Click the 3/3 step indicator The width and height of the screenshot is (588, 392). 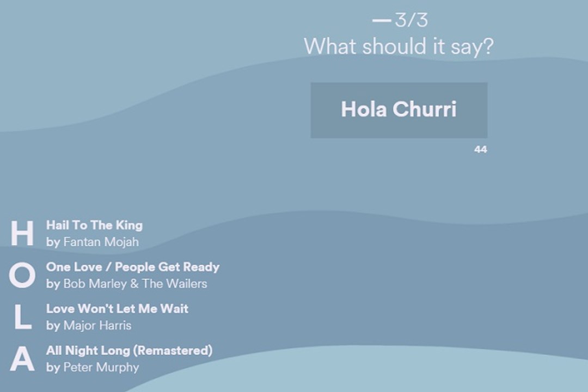[x=412, y=20]
